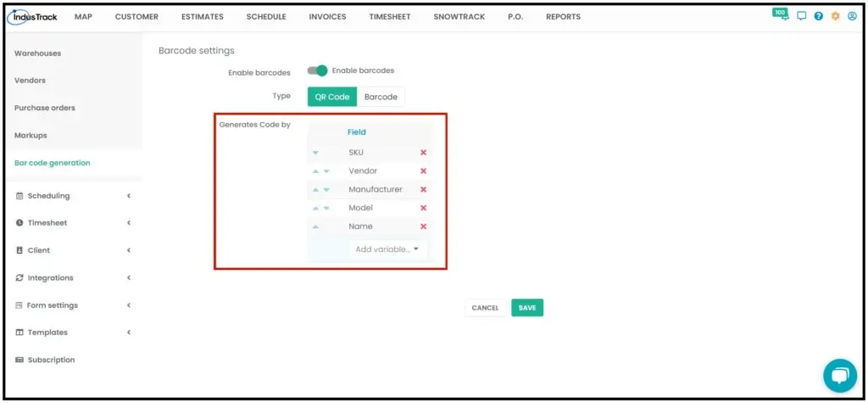Click the Timesheet clock icon in sidebar
868x403 pixels.
click(19, 223)
